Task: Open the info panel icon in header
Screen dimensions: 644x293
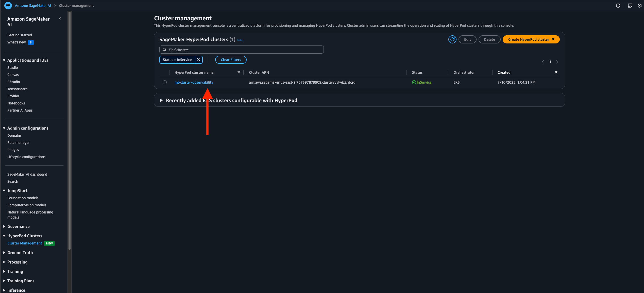Action: tap(618, 6)
